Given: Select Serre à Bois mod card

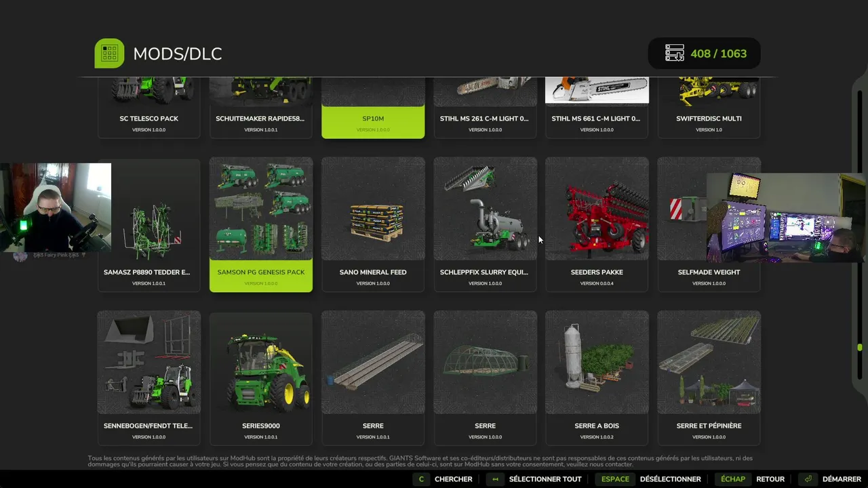Looking at the screenshot, I should [597, 378].
